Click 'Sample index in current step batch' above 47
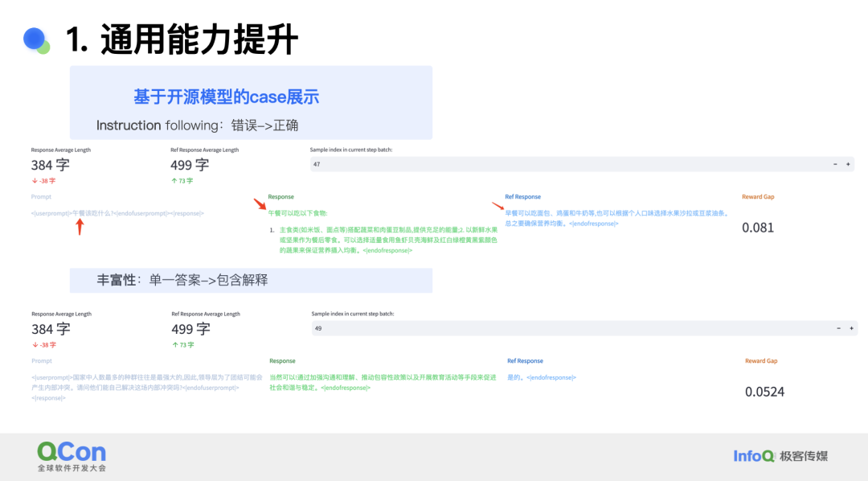This screenshot has width=868, height=481. coord(351,150)
